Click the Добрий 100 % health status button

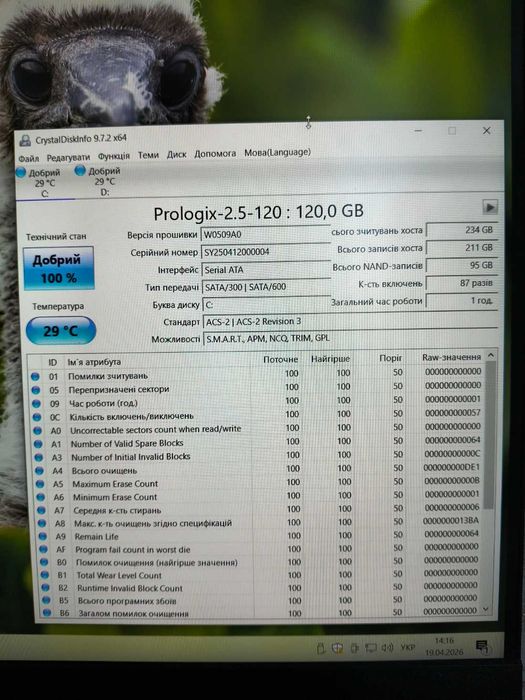coord(58,268)
